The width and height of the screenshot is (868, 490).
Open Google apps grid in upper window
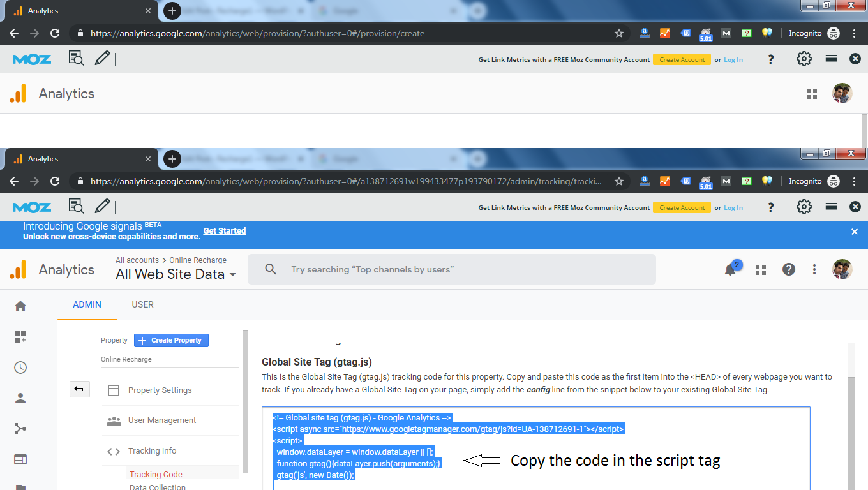tap(812, 94)
